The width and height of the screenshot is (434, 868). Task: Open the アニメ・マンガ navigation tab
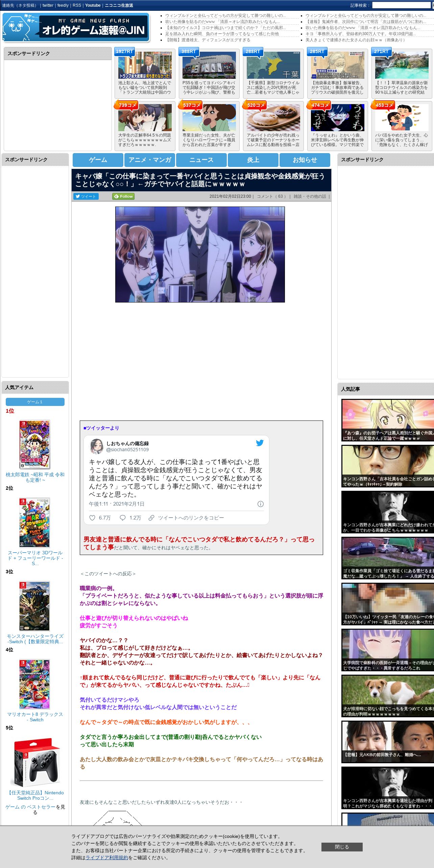(150, 160)
